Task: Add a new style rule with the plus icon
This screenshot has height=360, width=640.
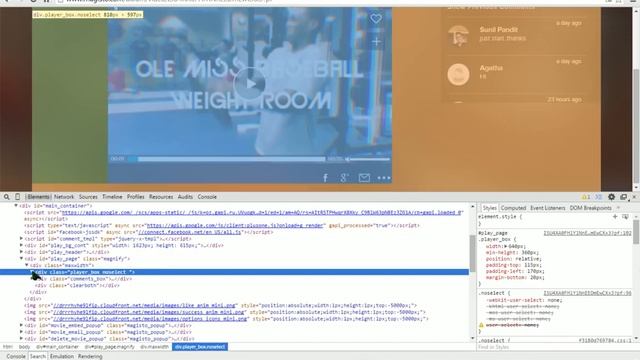Action: pyautogui.click(x=615, y=216)
